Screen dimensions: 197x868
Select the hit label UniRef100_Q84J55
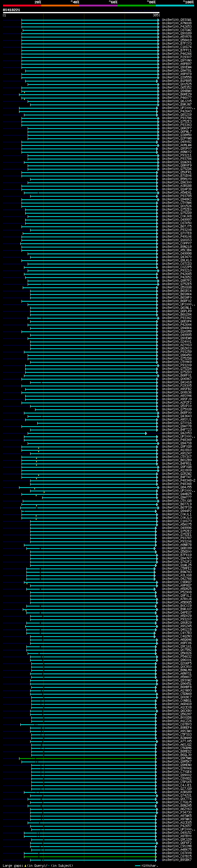pos(177,487)
